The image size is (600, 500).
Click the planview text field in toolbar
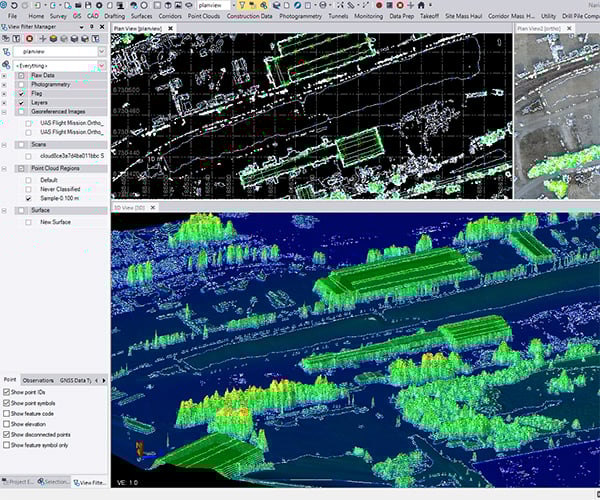pyautogui.click(x=214, y=5)
